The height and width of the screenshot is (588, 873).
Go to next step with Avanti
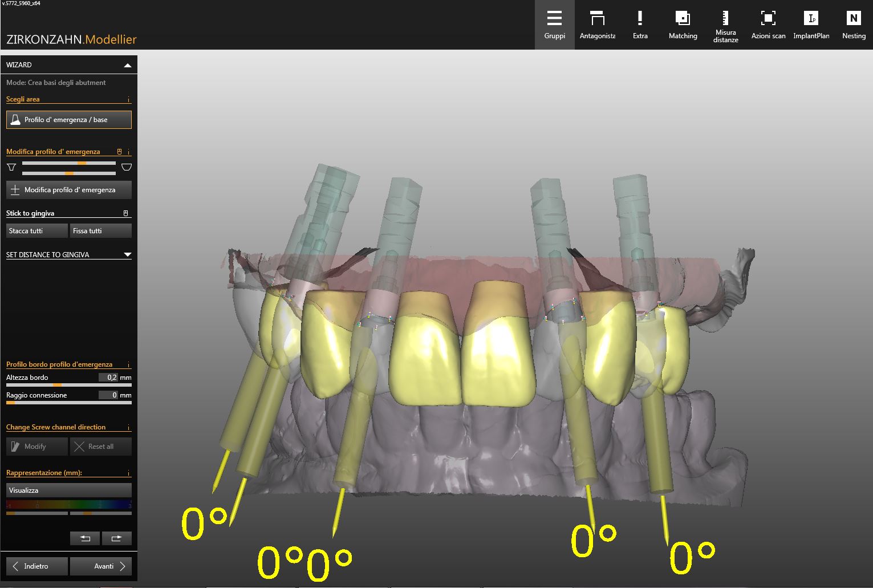pyautogui.click(x=101, y=566)
